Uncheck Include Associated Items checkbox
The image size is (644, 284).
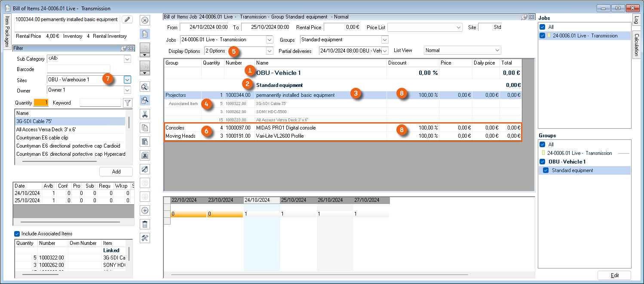(17, 234)
